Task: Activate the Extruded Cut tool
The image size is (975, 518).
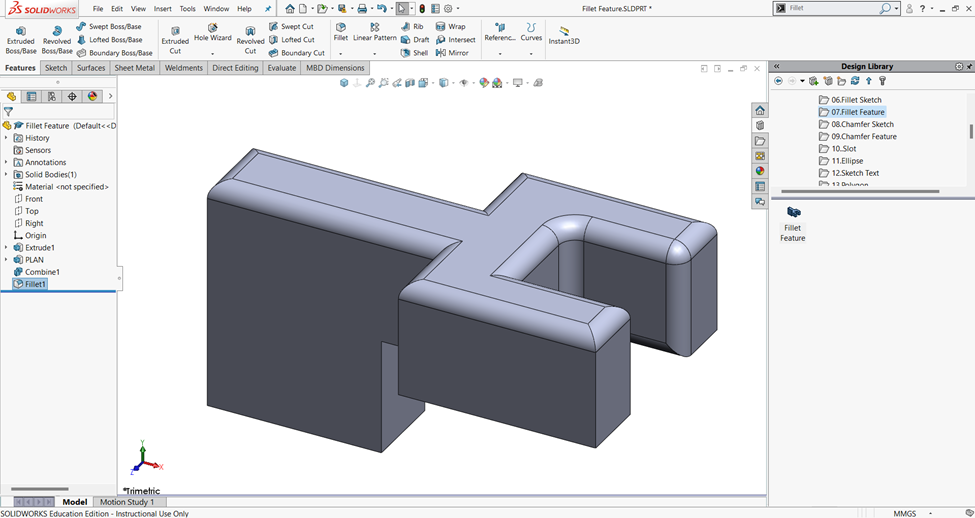Action: tap(175, 40)
